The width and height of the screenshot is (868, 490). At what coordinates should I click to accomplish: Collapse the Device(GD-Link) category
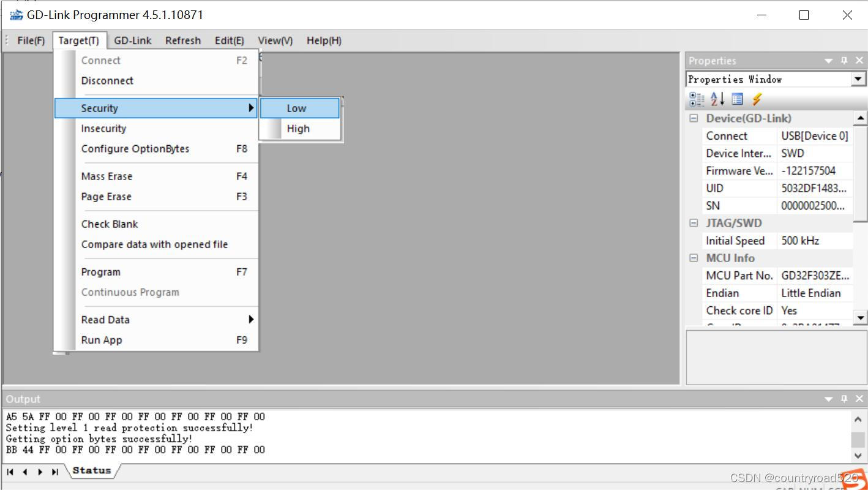[694, 118]
